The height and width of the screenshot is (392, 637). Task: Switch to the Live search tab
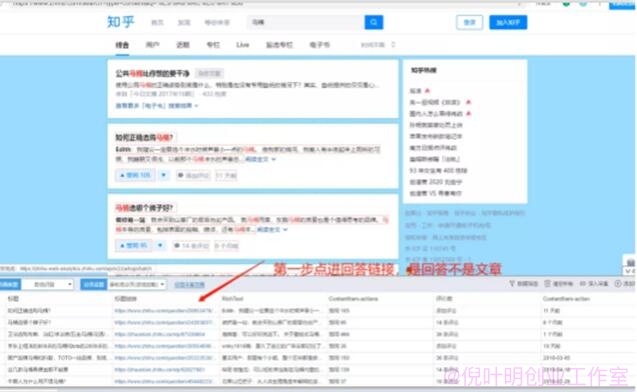click(x=243, y=45)
